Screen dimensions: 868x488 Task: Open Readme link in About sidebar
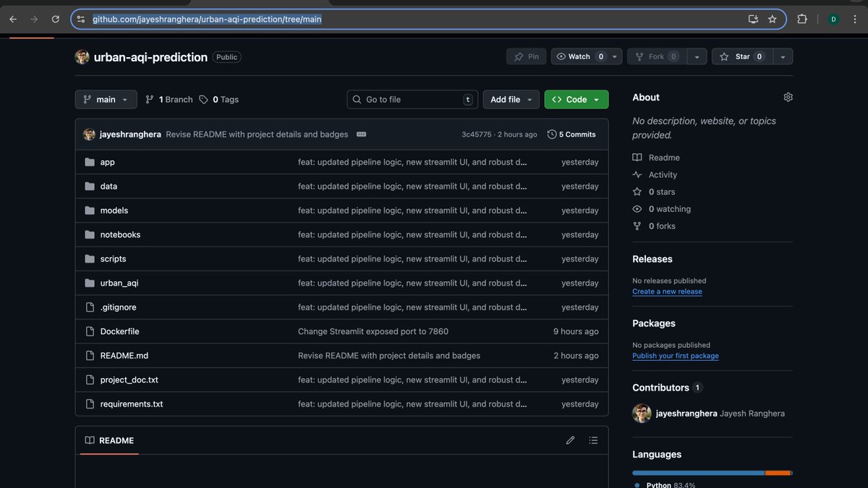point(656,158)
